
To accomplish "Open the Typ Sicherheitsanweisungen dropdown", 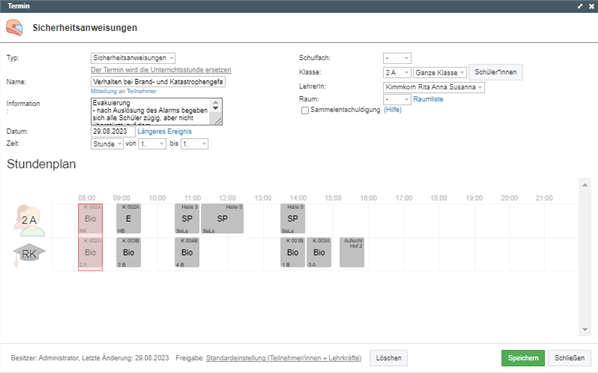I will point(133,58).
